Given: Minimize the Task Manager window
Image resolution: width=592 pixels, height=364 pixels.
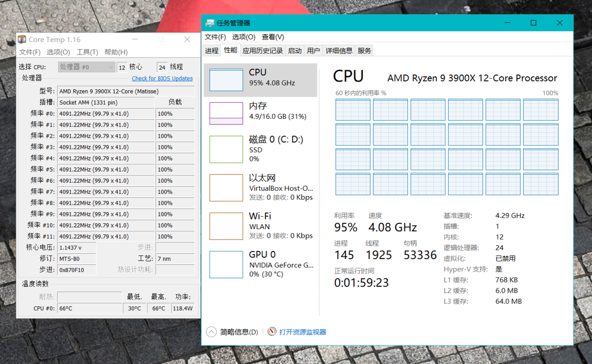Looking at the screenshot, I should point(507,23).
